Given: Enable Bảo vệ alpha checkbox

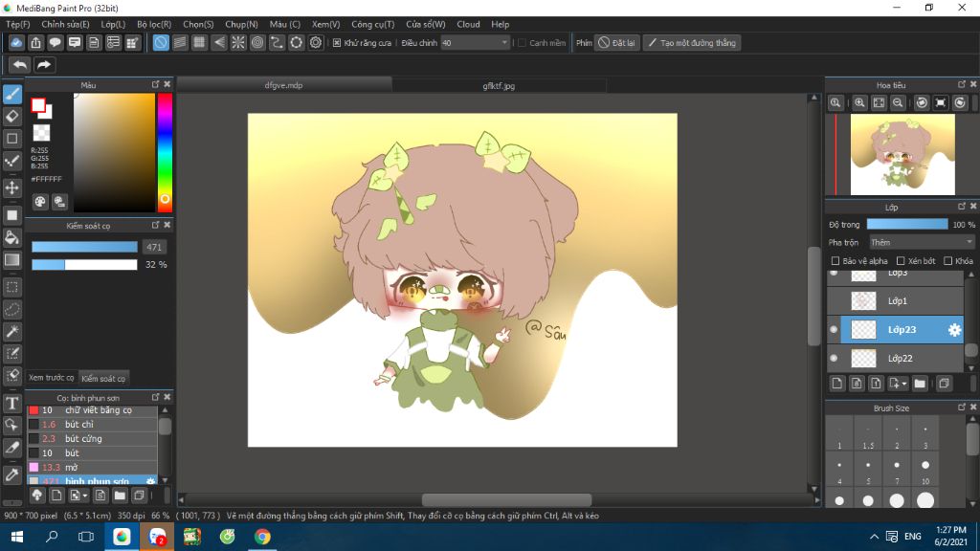Looking at the screenshot, I should tap(835, 260).
